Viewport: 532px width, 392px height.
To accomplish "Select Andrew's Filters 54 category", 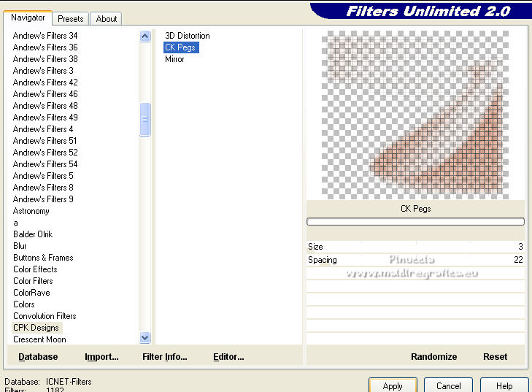I will (x=45, y=164).
